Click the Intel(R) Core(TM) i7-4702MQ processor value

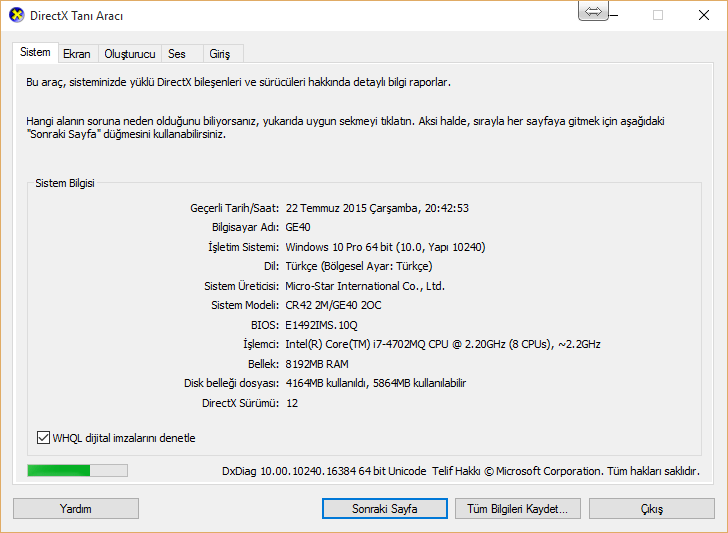[x=443, y=344]
